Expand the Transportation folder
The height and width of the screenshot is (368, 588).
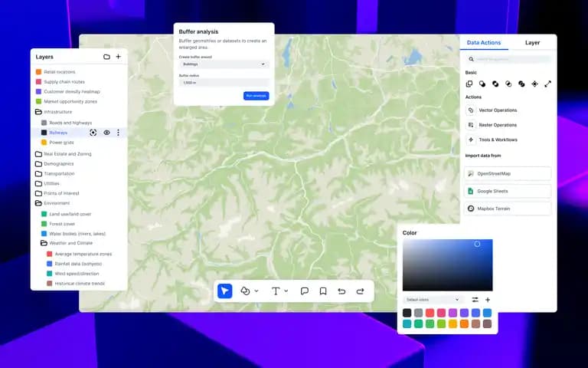(38, 173)
